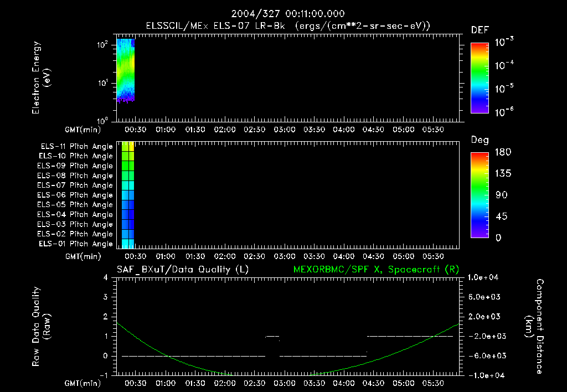Click the Deg pitch angle color bar
Viewport: 567px width, 392px height.
click(x=480, y=195)
